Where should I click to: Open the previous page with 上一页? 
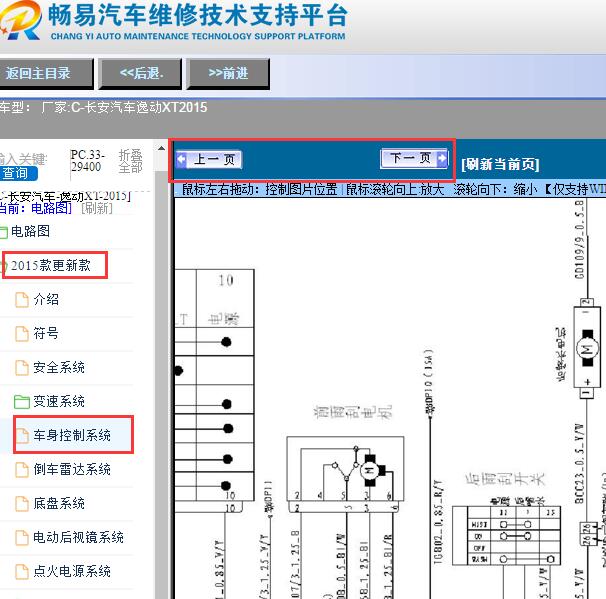[209, 159]
